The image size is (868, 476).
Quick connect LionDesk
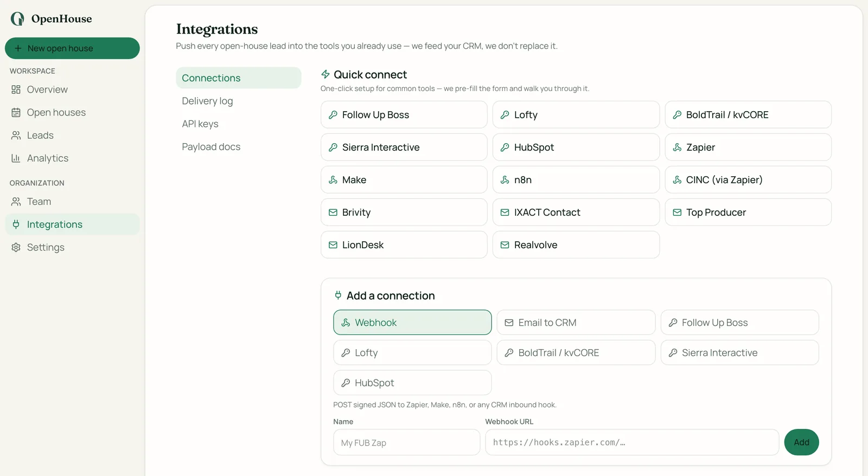click(x=404, y=245)
